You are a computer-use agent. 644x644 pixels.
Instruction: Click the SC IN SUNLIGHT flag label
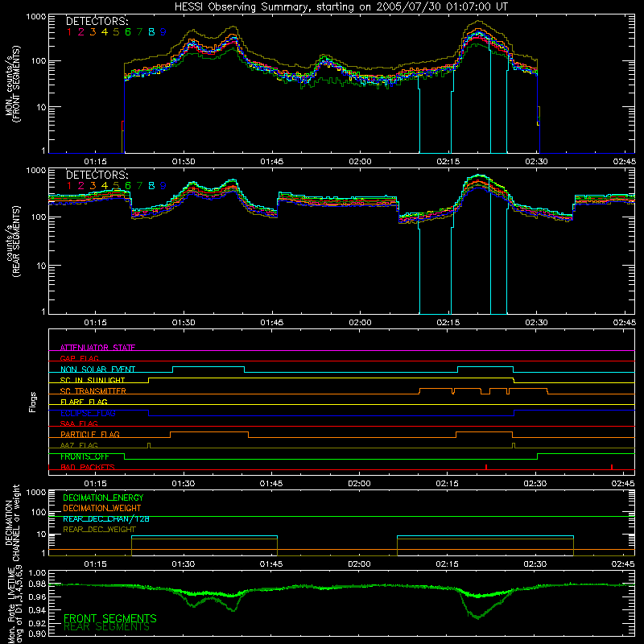click(93, 380)
